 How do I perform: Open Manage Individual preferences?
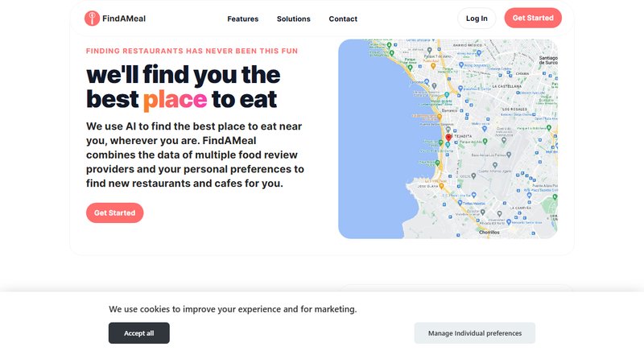475,333
